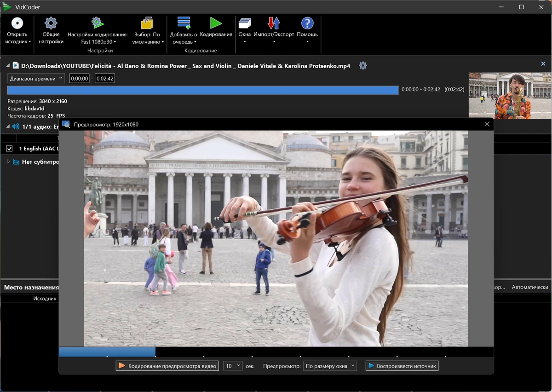The image size is (552, 392).
Task: Click the preview window magnifier icon
Action: (66, 124)
